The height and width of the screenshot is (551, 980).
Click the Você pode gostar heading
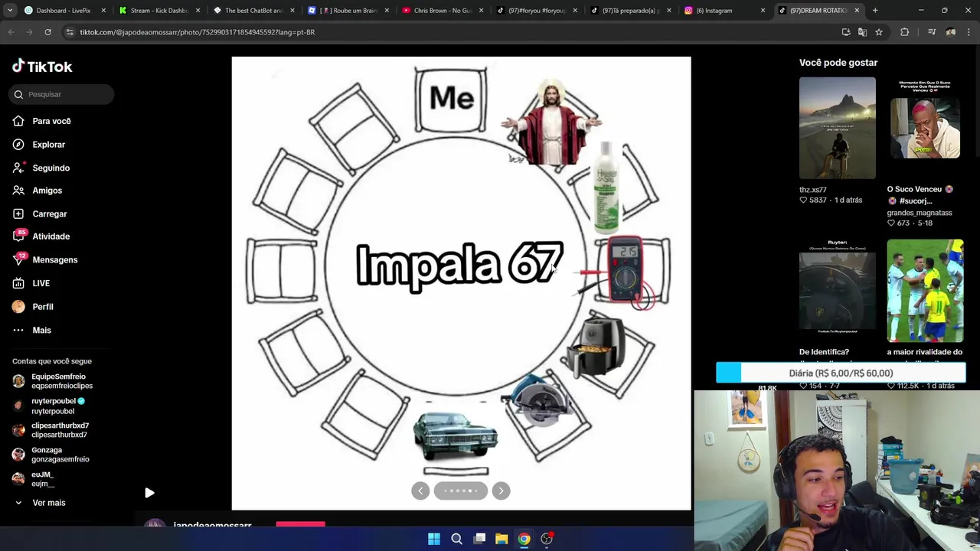click(x=838, y=63)
